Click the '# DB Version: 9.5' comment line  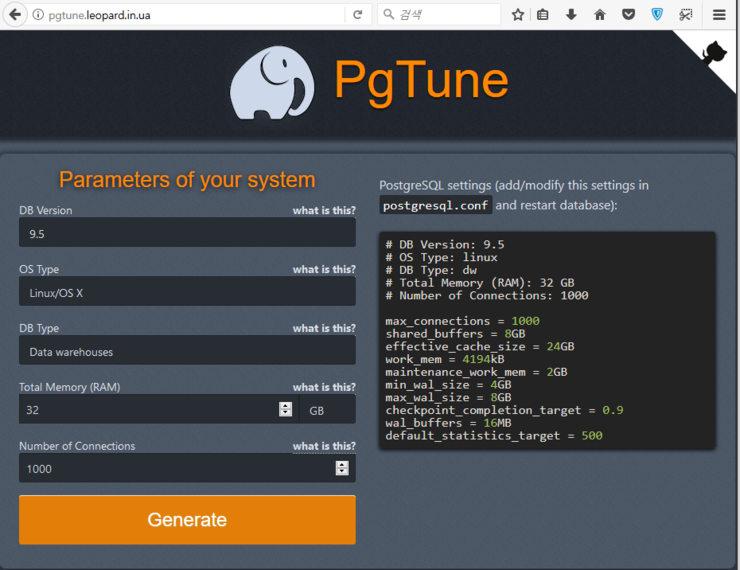click(x=445, y=245)
